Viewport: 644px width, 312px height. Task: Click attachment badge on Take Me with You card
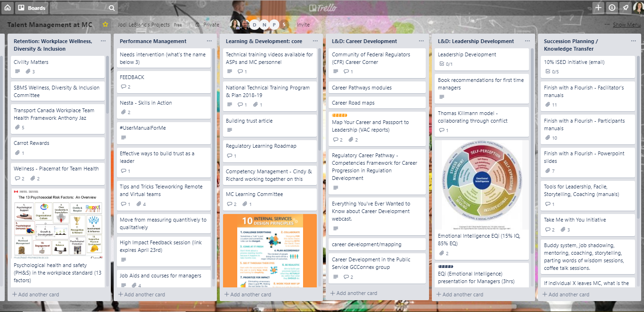[565, 230]
